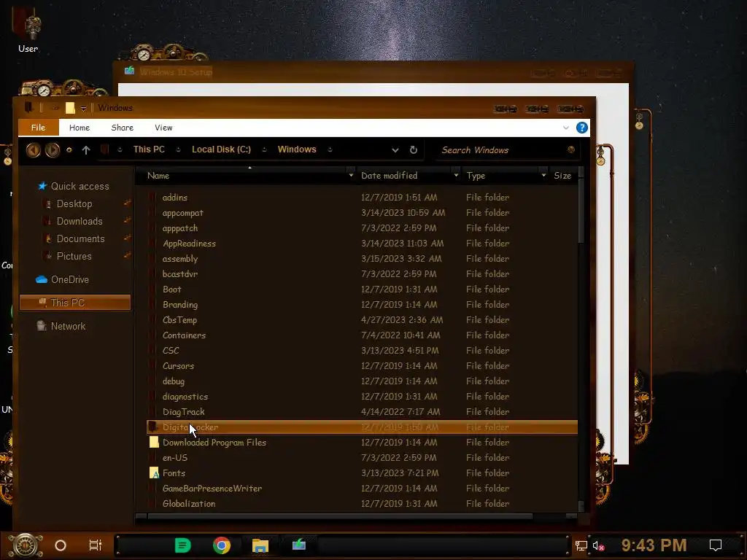Screen dimensions: 747x560
Task: Go up one folder level
Action: point(86,150)
